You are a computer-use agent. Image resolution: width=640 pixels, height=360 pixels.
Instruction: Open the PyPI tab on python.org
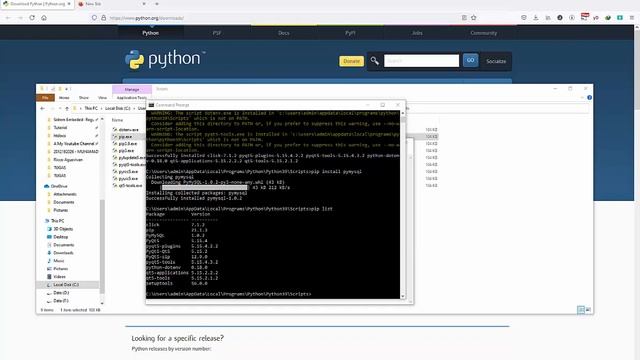tap(350, 33)
